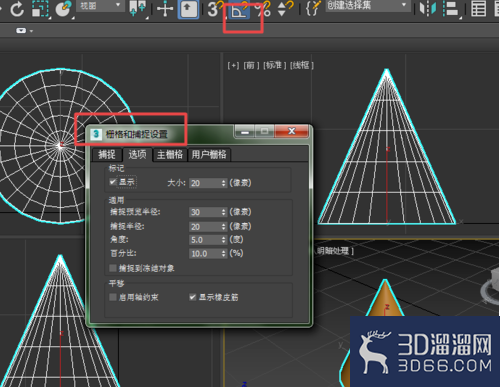Open the [标准] viewport shading menu
500x387 pixels.
[275, 65]
